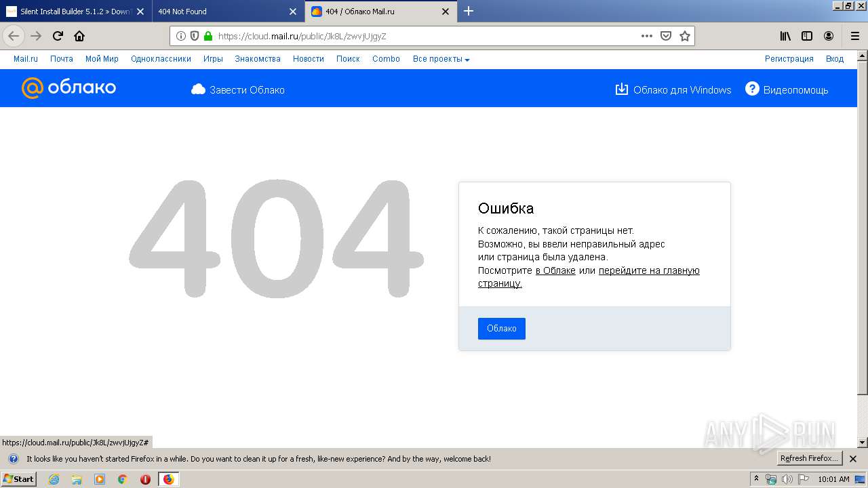This screenshot has width=868, height=488.
Task: Reload the current page
Action: point(58,36)
